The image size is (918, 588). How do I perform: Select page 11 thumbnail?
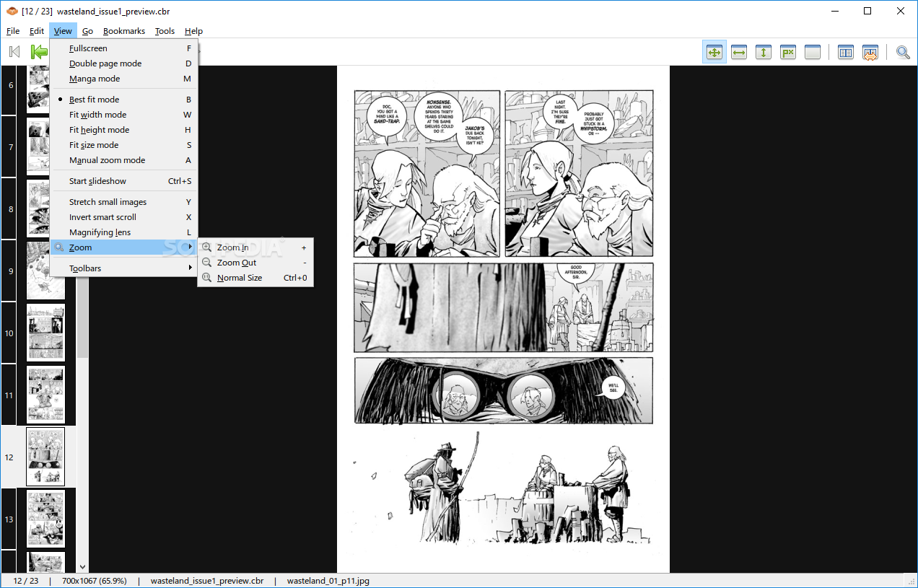point(45,395)
